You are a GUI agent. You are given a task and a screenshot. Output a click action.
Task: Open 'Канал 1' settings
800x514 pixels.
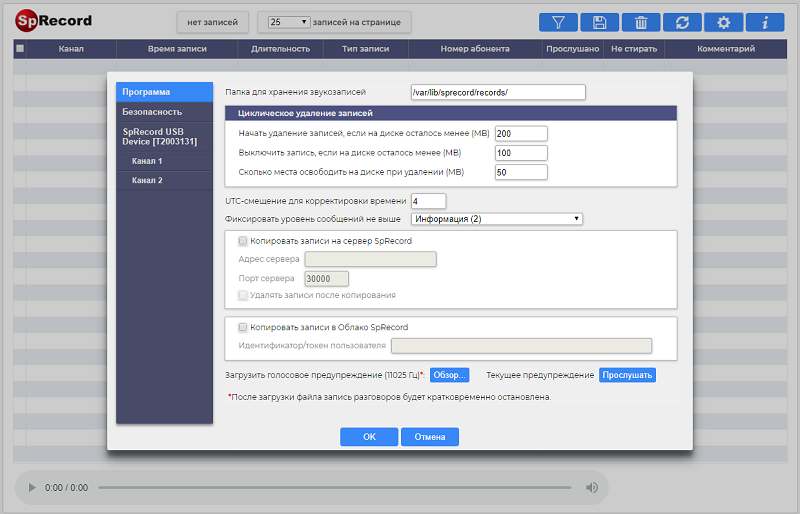[164, 161]
